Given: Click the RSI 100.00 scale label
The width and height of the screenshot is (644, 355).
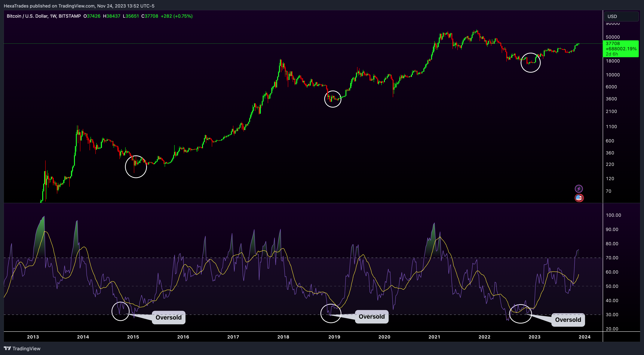Looking at the screenshot, I should [x=613, y=215].
